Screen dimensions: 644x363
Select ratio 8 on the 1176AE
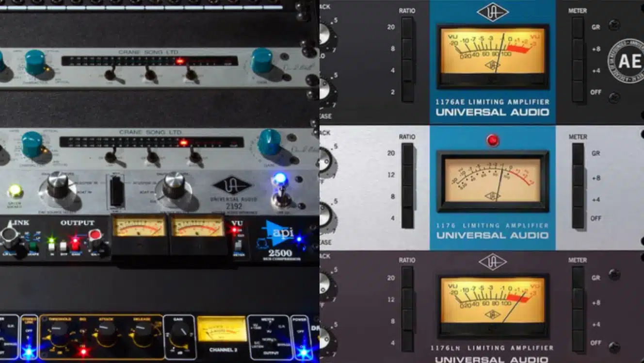click(x=407, y=49)
